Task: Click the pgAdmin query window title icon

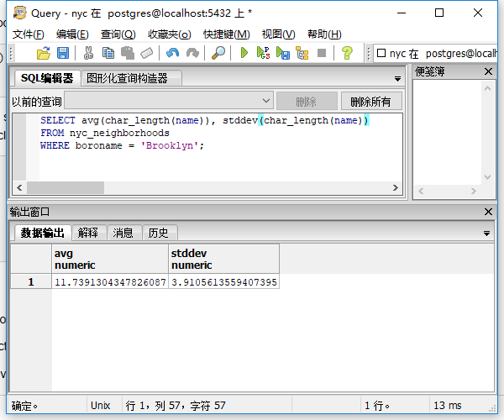Action: (x=20, y=13)
